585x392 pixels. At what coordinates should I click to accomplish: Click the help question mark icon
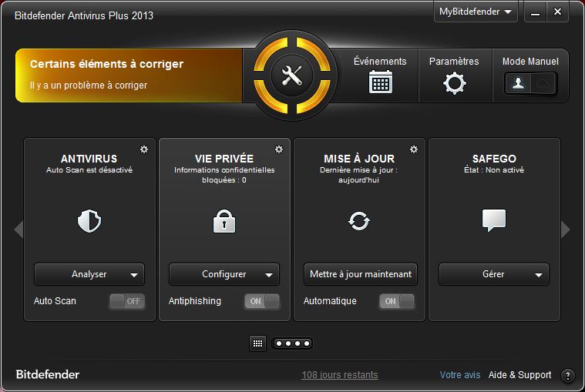pyautogui.click(x=567, y=376)
